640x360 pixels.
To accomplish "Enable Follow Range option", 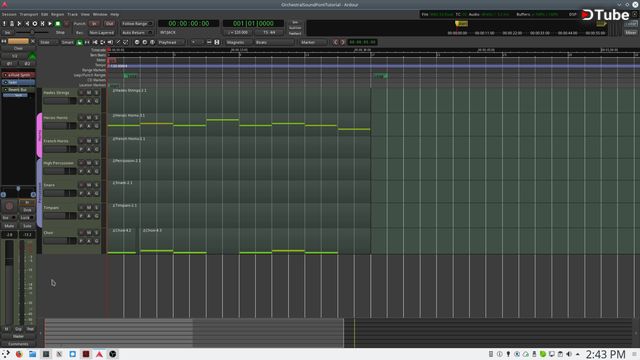I will point(137,24).
